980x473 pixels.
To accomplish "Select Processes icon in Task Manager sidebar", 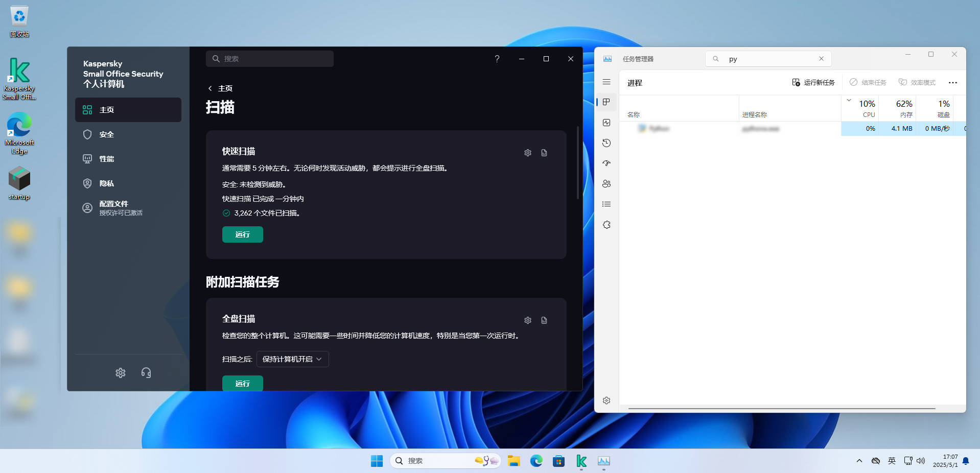I will tap(606, 102).
